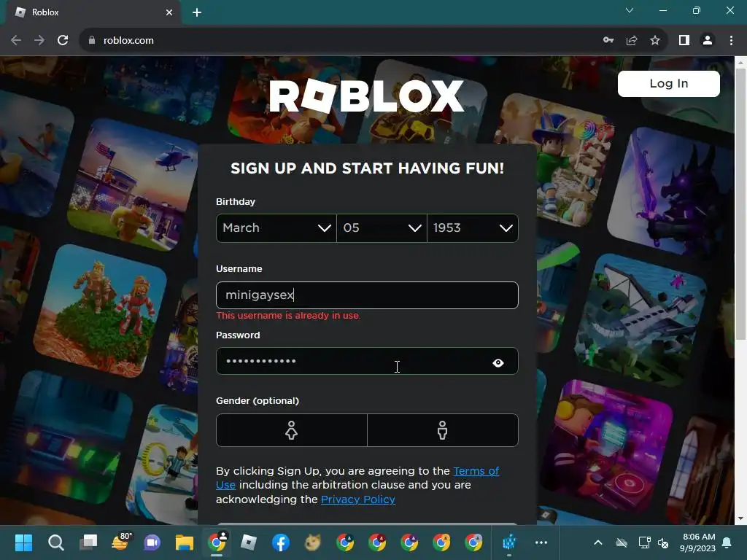Viewport: 747px width, 560px height.
Task: Open network status tray icon
Action: coord(644,542)
